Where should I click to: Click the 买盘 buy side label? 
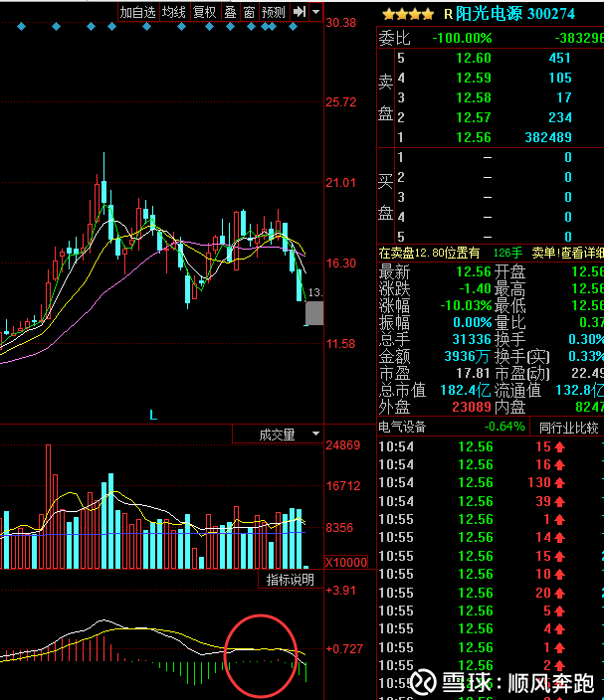385,197
